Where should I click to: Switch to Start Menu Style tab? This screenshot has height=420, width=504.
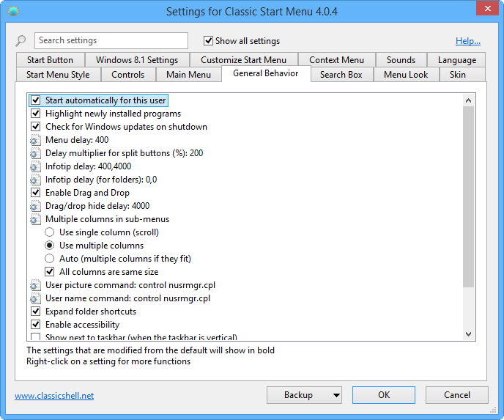[x=58, y=75]
